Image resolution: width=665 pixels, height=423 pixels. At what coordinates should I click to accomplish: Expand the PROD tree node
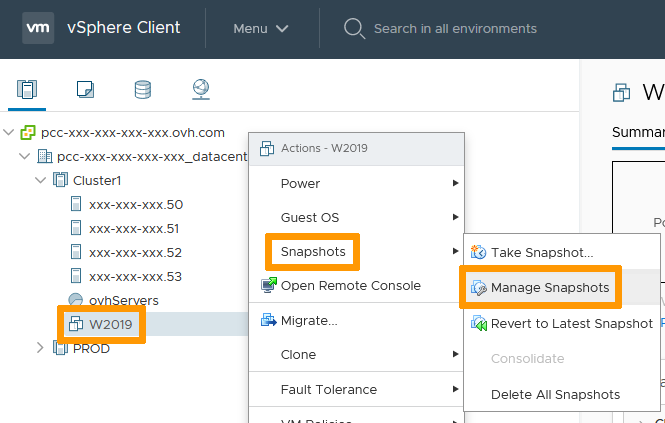point(41,349)
